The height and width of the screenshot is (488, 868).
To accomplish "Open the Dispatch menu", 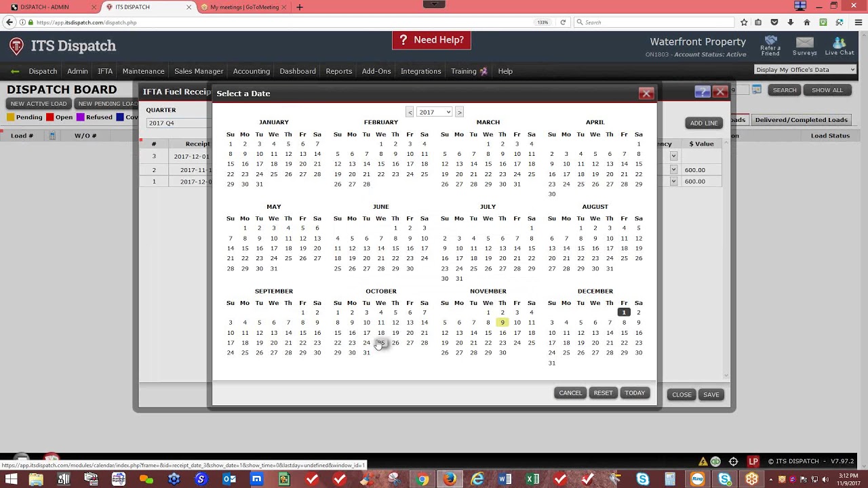I will pos(43,71).
